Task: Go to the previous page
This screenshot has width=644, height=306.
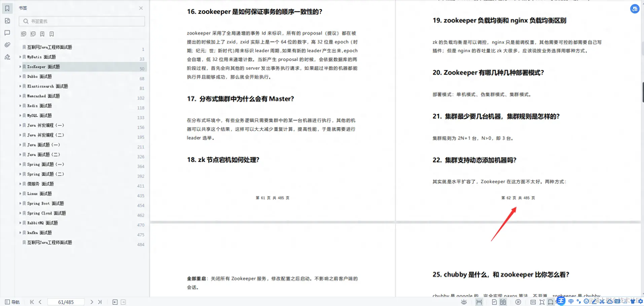Action: [40, 302]
